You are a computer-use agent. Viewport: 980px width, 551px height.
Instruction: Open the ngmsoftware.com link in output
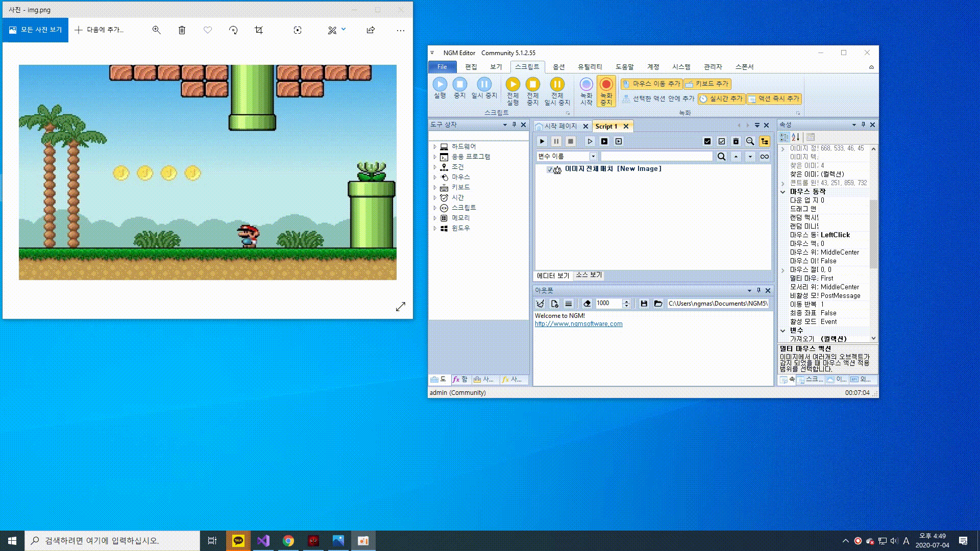[578, 324]
